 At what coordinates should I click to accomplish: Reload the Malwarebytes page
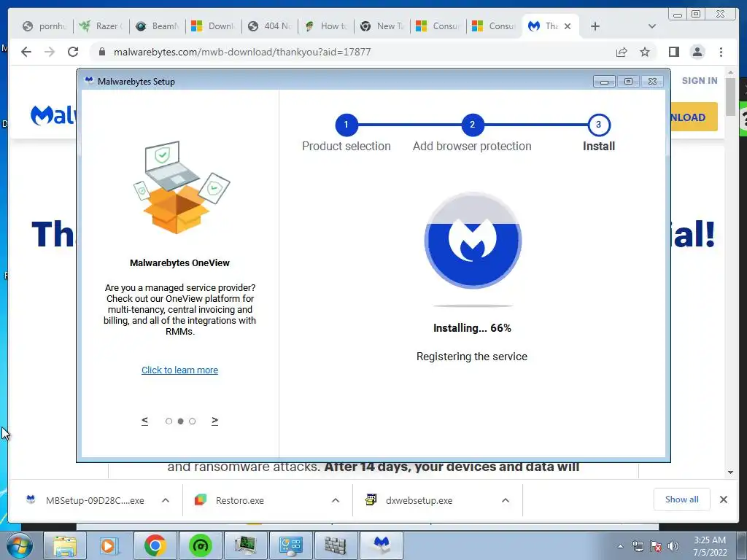73,52
